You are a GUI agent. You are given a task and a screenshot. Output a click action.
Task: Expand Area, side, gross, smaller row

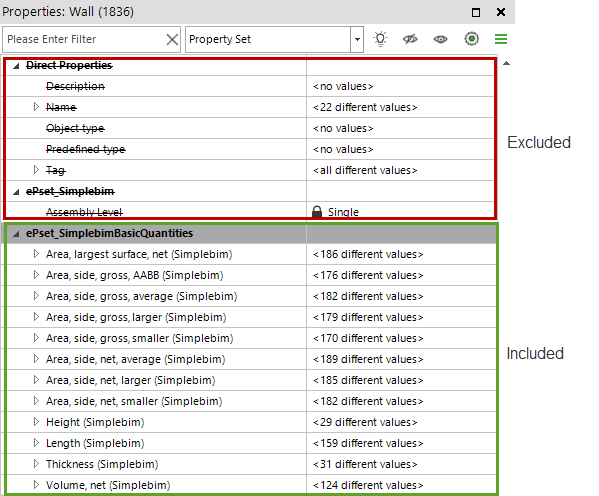[36, 338]
